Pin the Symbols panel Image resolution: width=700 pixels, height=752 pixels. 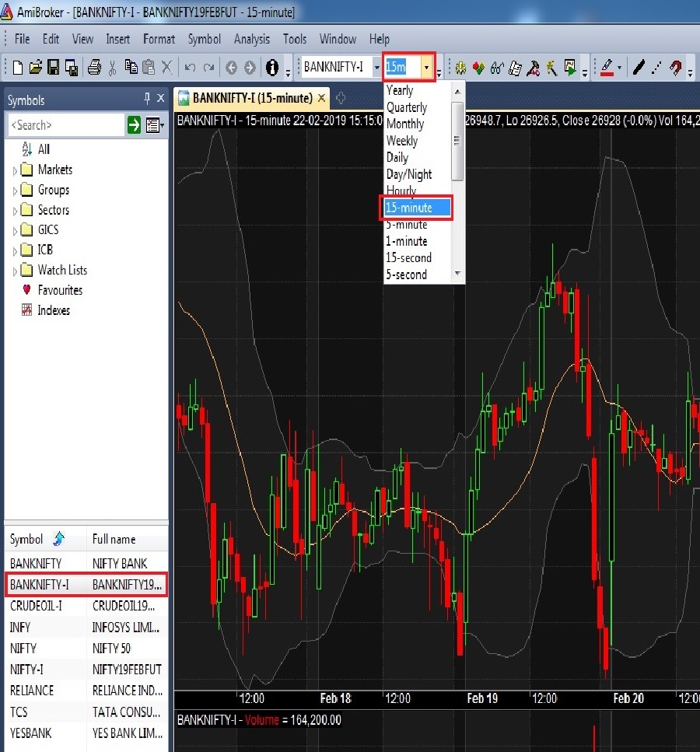[x=147, y=99]
